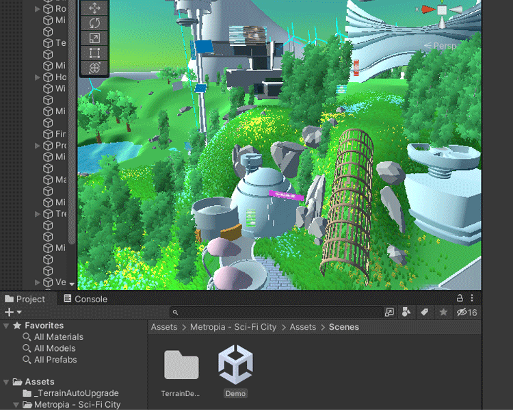The image size is (513, 420).
Task: Select the Move tool in scene toolbar
Action: [x=94, y=8]
